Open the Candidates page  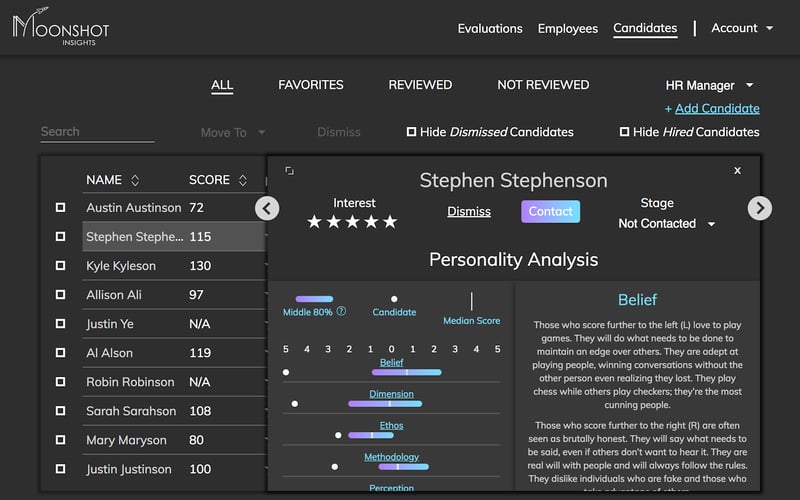[645, 28]
